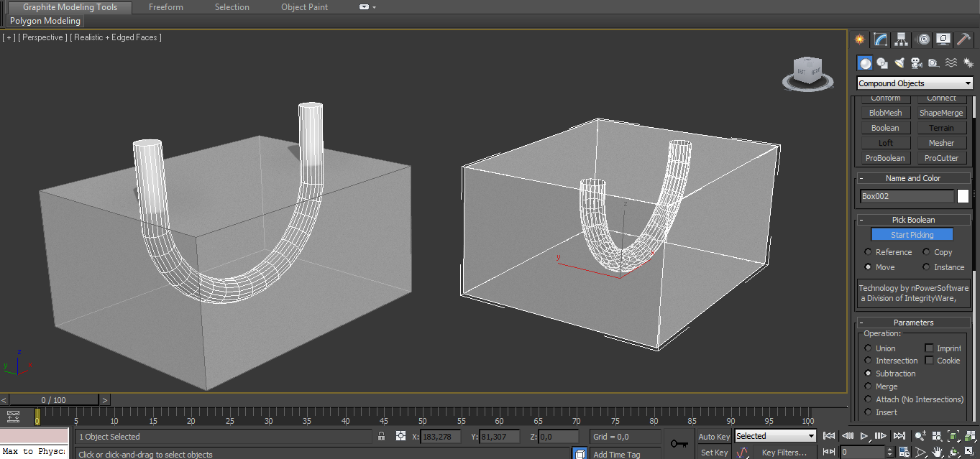This screenshot has height=459, width=980.
Task: Click the ViewCube in the viewport
Action: click(807, 72)
